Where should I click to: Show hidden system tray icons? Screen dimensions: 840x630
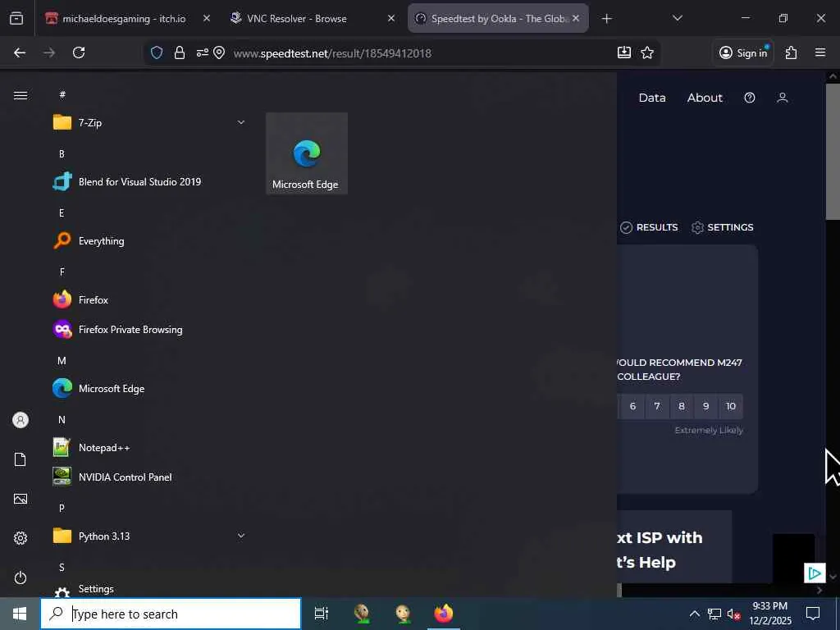694,614
